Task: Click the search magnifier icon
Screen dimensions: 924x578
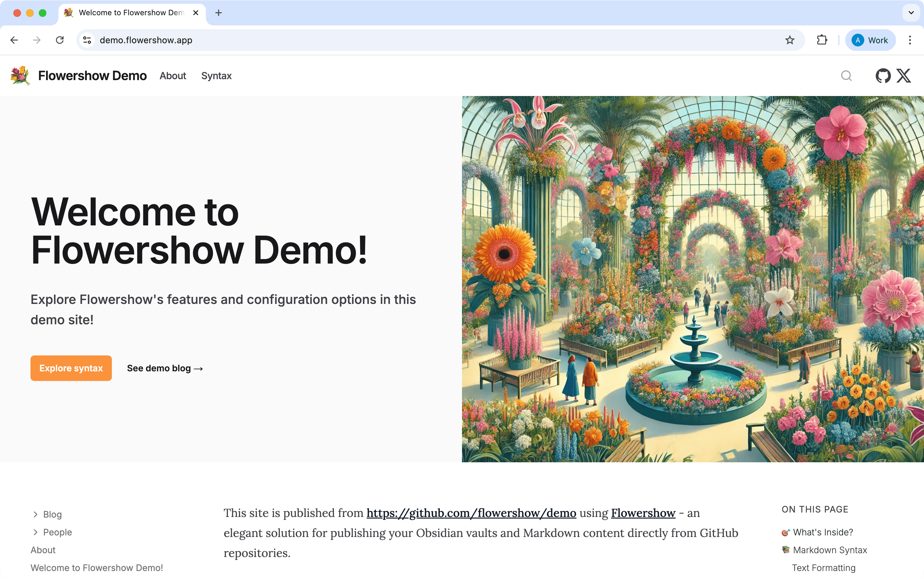Action: 846,76
